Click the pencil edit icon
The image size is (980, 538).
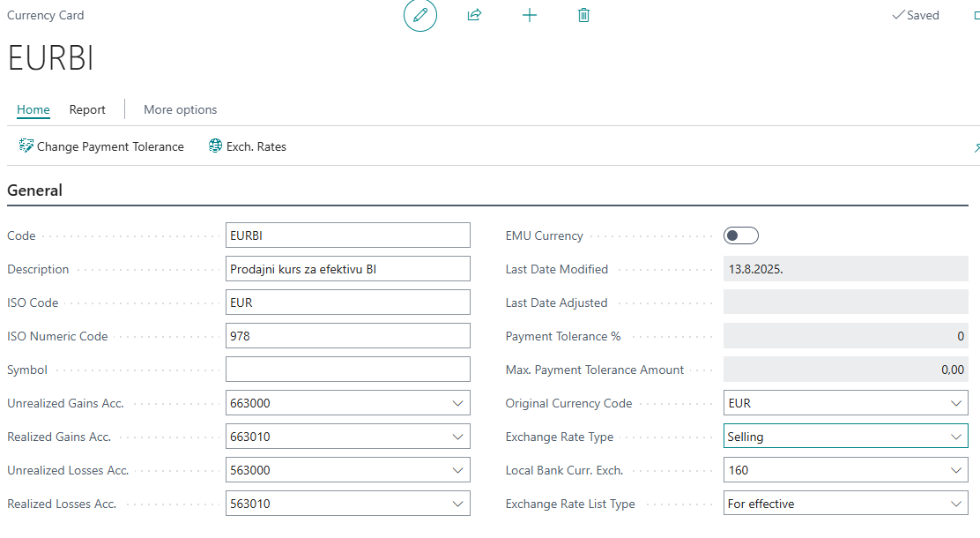(420, 15)
